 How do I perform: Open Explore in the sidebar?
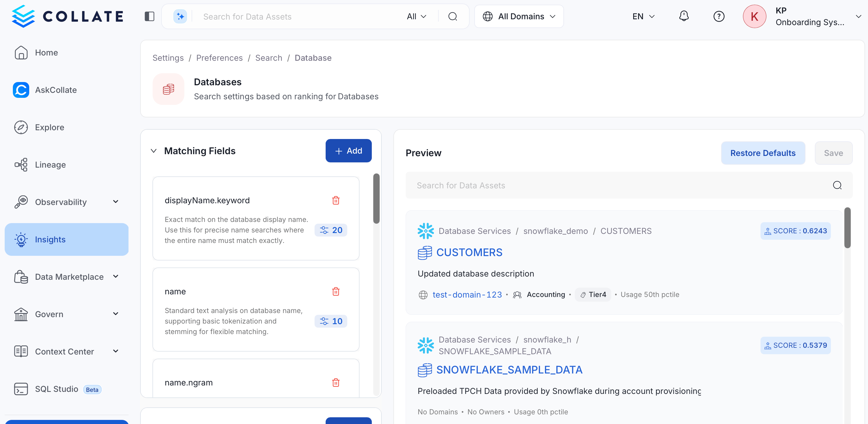66,127
